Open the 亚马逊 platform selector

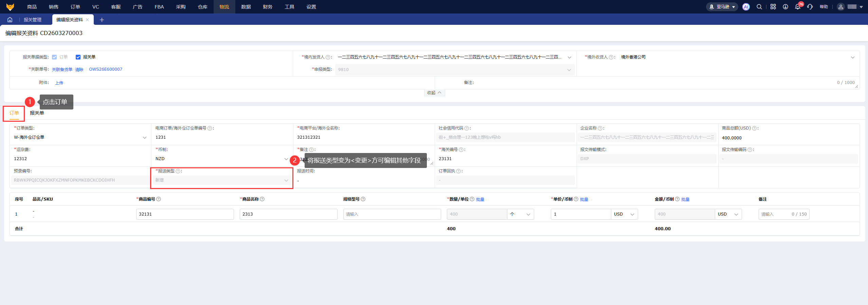[722, 7]
